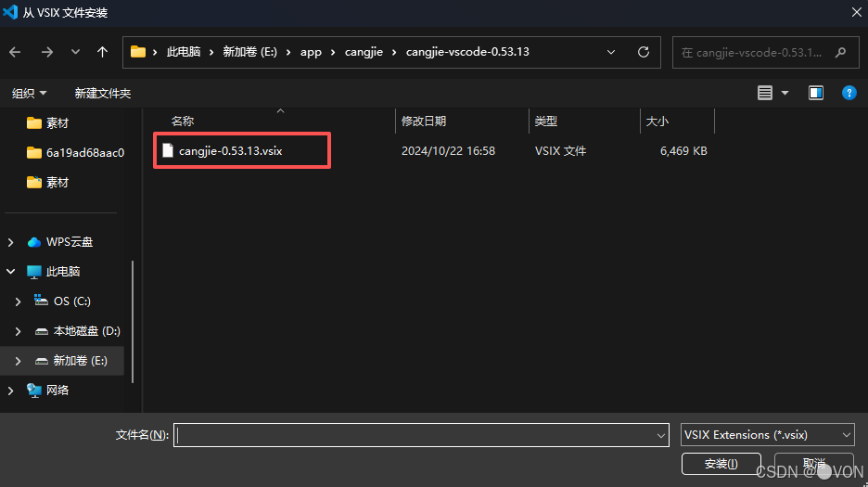Toggle the preview pane
Viewport: 868px width, 487px height.
tap(816, 93)
